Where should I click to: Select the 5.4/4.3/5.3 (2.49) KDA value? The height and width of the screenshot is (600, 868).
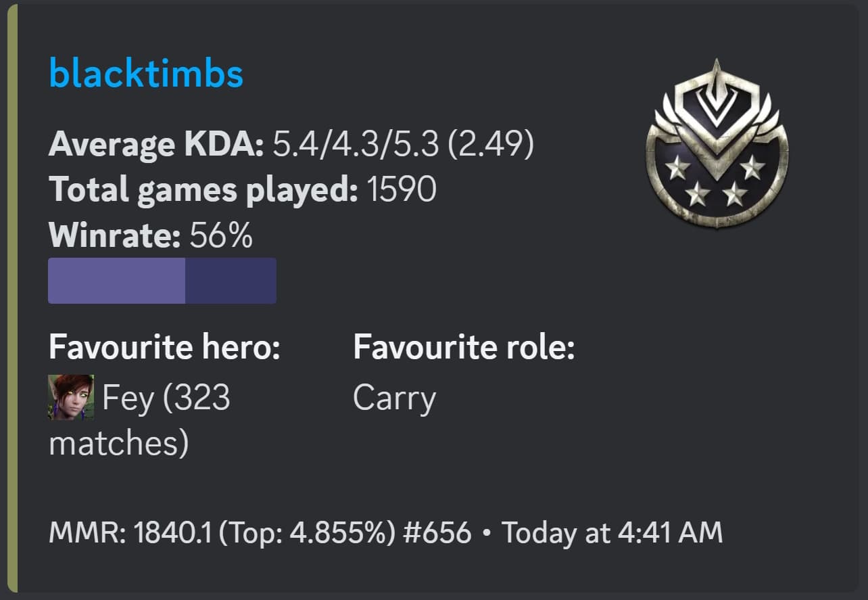403,144
